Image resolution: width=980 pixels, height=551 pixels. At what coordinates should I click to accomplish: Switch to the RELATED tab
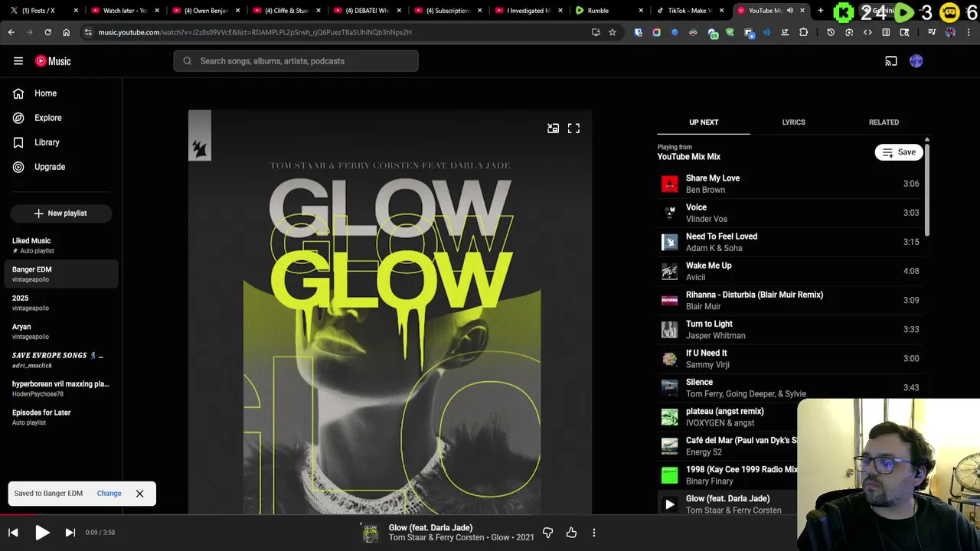coord(884,122)
